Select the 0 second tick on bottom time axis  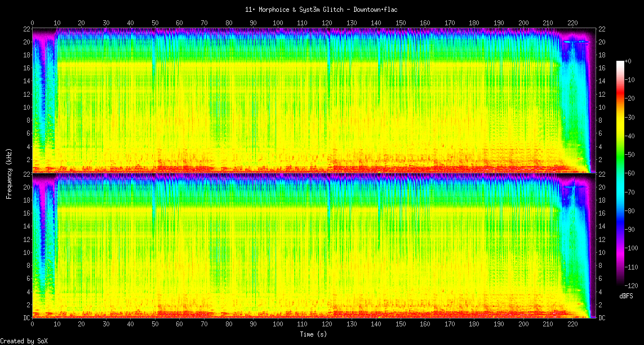[x=32, y=325]
